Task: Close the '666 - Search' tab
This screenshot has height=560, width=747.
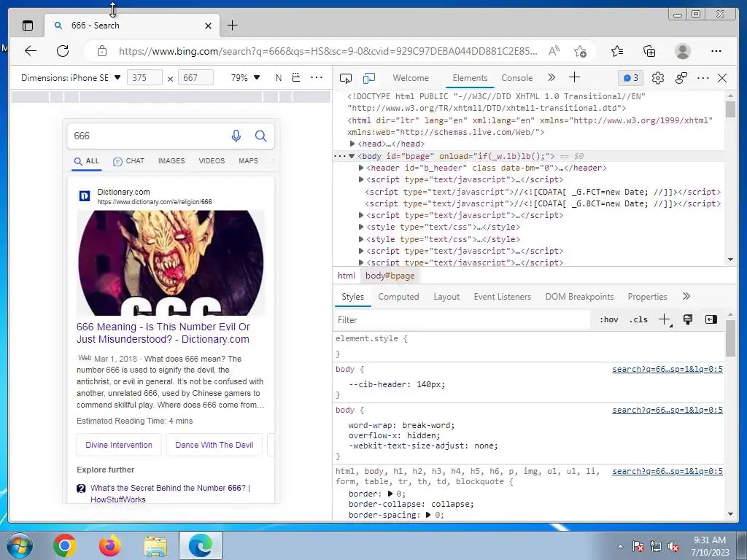Action: pyautogui.click(x=208, y=26)
